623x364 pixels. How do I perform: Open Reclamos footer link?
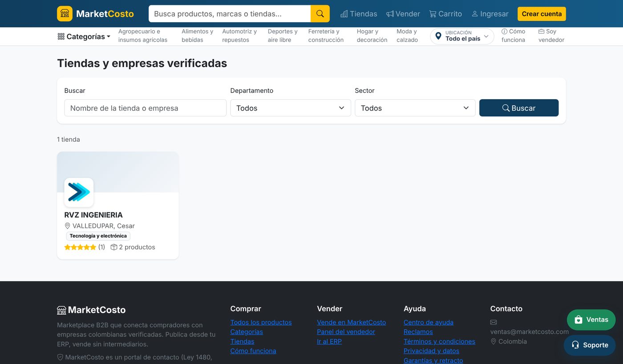point(418,332)
